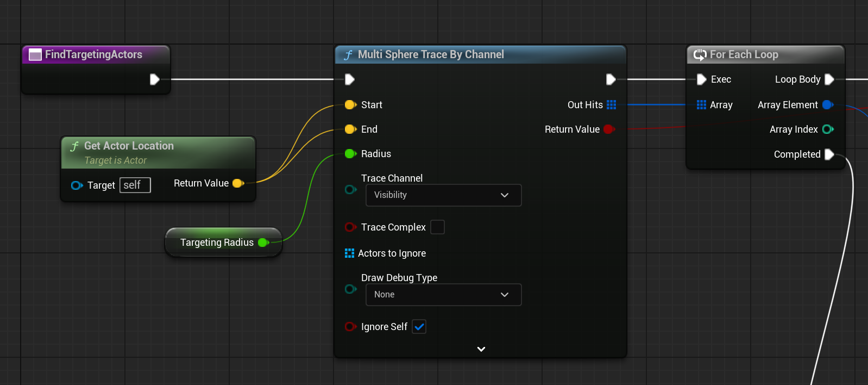Click the Targeting Radius green output pin
This screenshot has height=385, width=868.
pyautogui.click(x=263, y=243)
